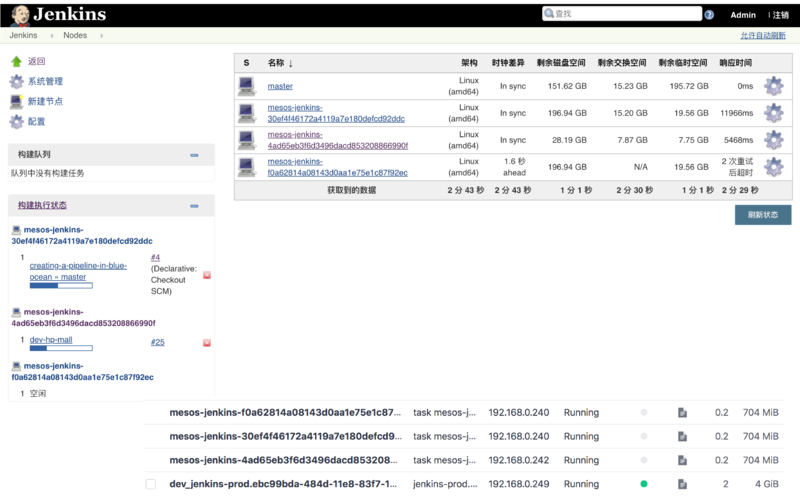
Task: Open 配置 in the side menu
Action: pyautogui.click(x=36, y=121)
